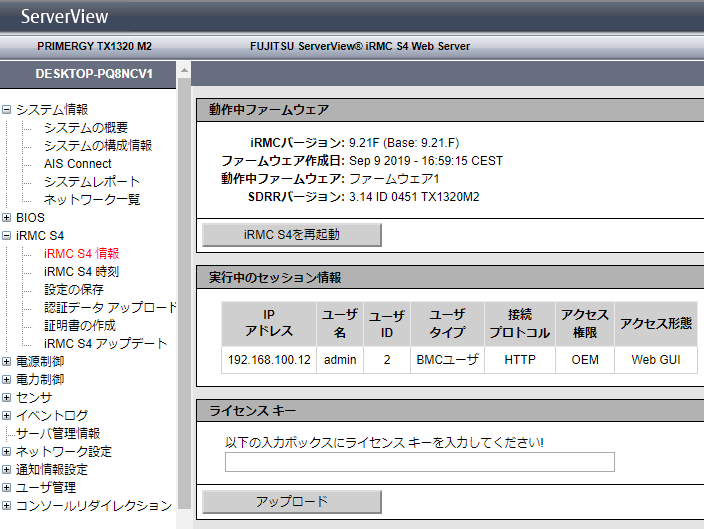Expand the BIOS tree node

(6, 218)
